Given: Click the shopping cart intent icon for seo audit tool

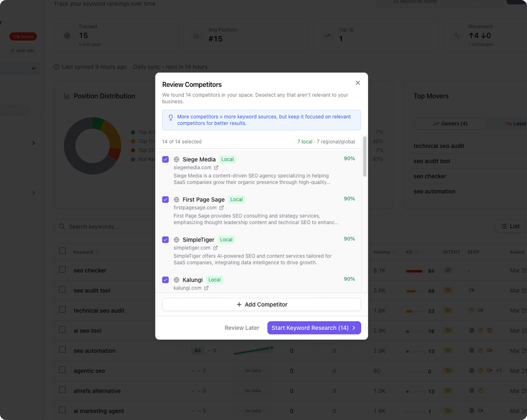Looking at the screenshot, I should coord(448,290).
